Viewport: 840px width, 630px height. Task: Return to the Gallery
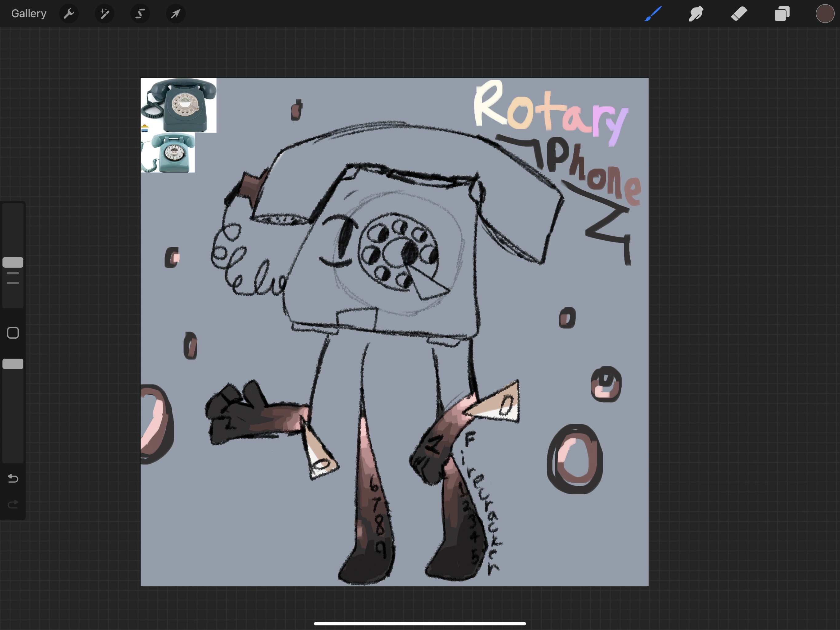(x=29, y=13)
